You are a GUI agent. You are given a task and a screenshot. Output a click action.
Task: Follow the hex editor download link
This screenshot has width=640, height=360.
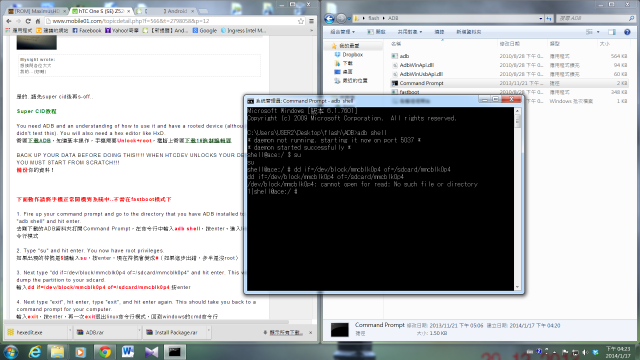point(208,140)
